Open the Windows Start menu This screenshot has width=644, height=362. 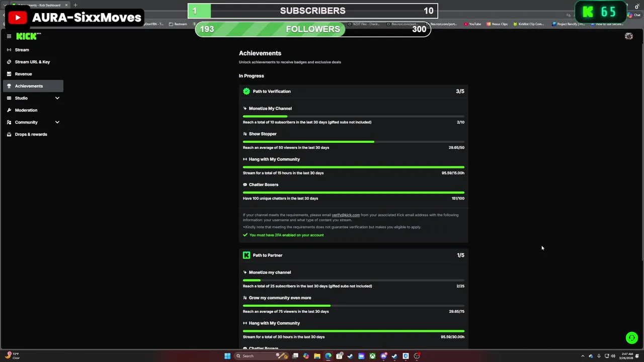click(x=227, y=356)
